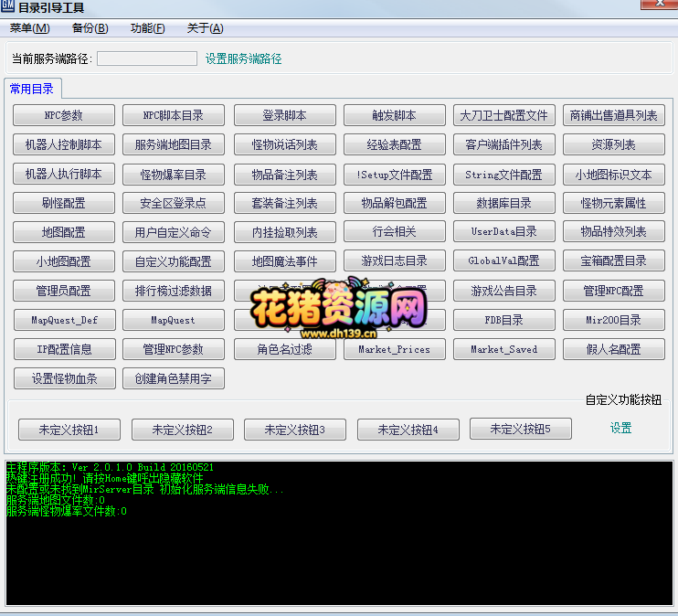Open 物品特效列表

(x=613, y=231)
